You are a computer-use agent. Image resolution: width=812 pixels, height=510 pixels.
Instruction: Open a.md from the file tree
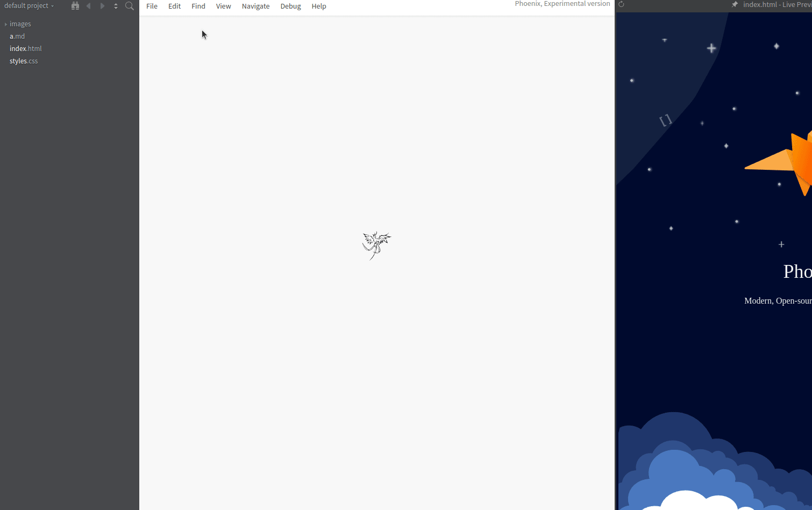(17, 37)
